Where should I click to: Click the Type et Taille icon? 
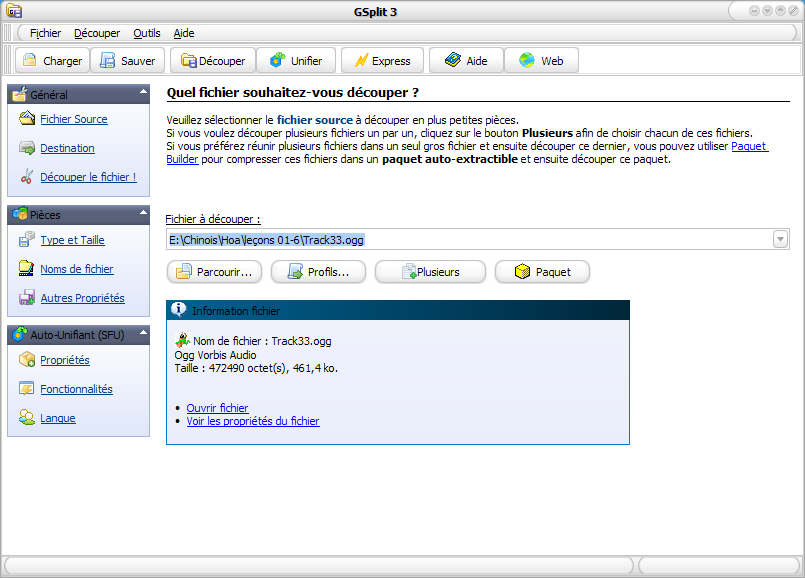click(27, 239)
